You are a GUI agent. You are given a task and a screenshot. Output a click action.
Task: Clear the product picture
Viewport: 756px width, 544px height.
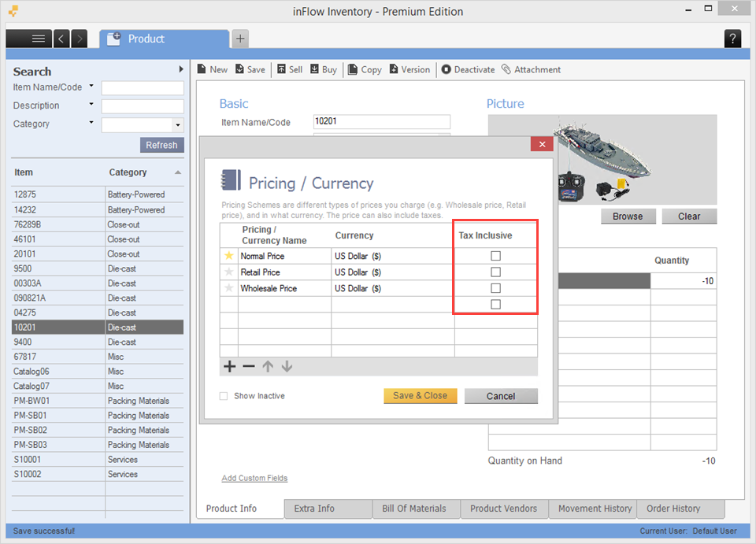(689, 216)
